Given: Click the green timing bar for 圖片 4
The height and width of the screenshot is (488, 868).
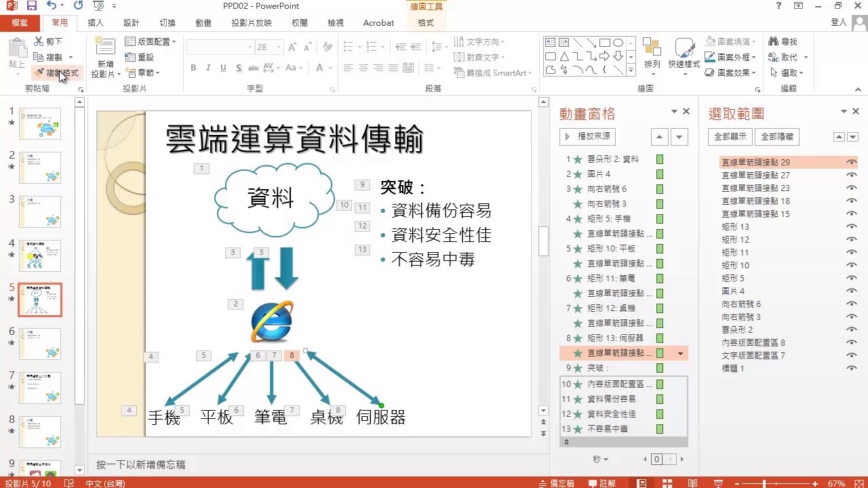Looking at the screenshot, I should click(x=660, y=174).
